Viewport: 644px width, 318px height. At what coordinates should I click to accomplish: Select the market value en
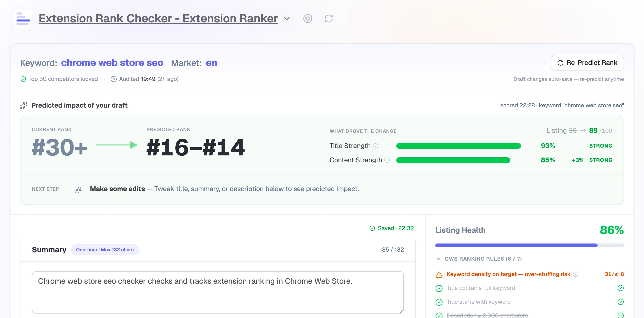point(211,63)
